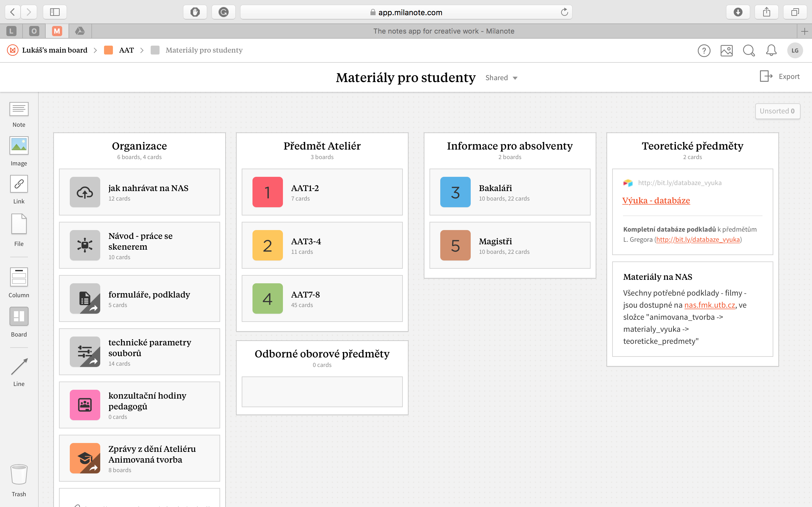Open the notifications bell

point(771,51)
